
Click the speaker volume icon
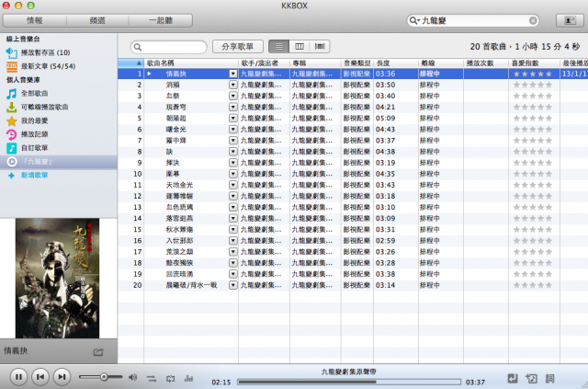pyautogui.click(x=132, y=377)
